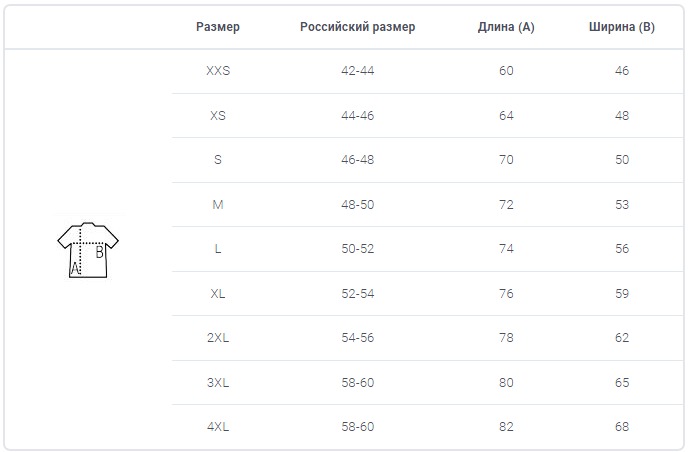Image resolution: width=689 pixels, height=452 pixels.
Task: Click Russian size 48-50 cell
Action: pyautogui.click(x=358, y=205)
